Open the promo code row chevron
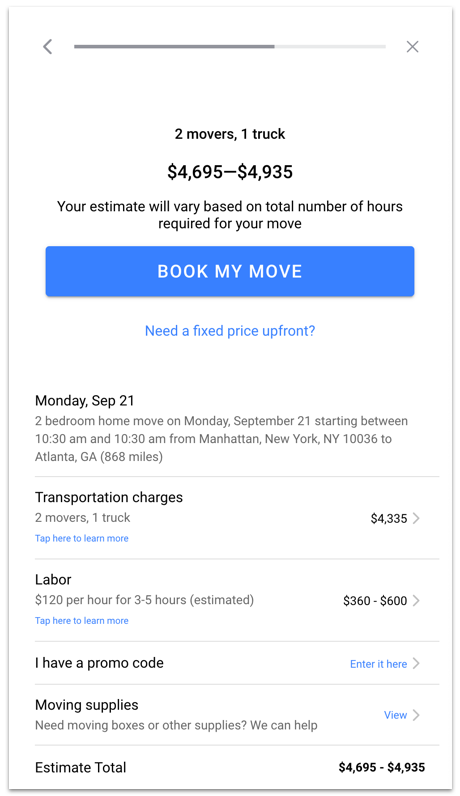This screenshot has width=460, height=796. (416, 664)
